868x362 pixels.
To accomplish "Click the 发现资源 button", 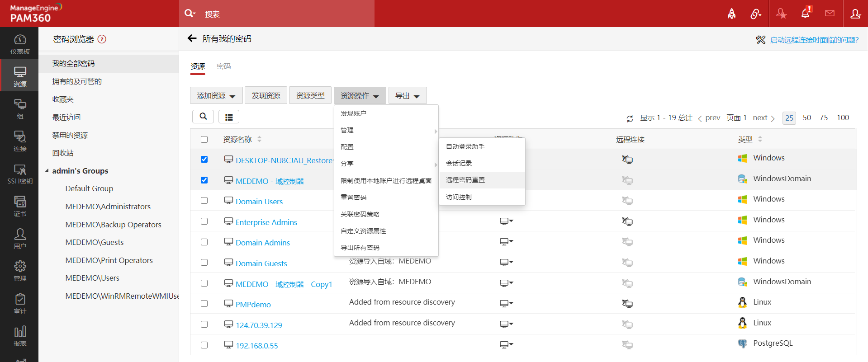I will tap(266, 95).
